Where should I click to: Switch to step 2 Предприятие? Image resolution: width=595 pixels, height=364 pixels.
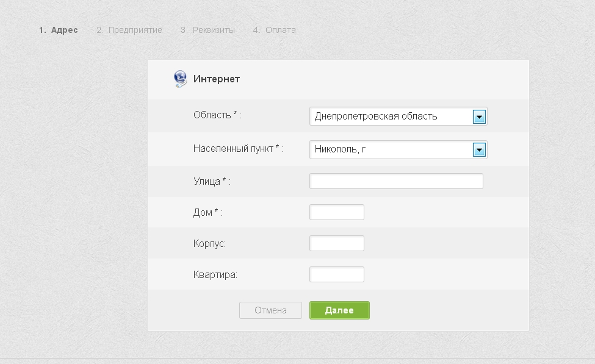tap(129, 30)
